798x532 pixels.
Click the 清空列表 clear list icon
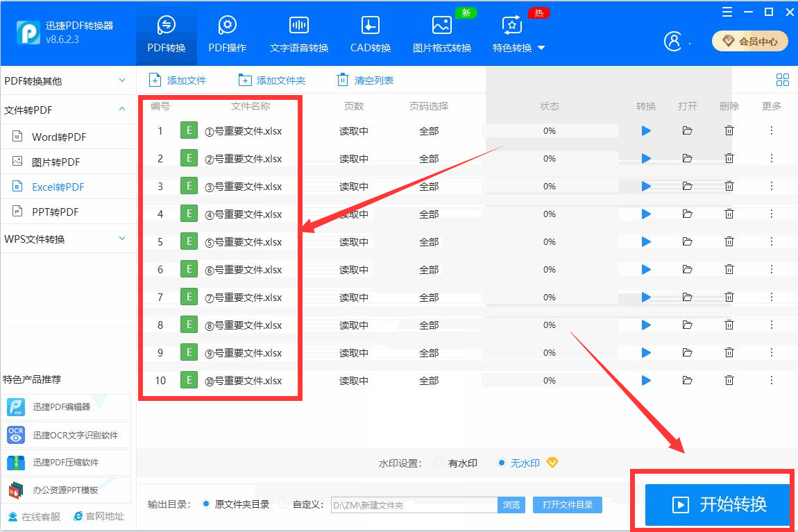(x=342, y=80)
